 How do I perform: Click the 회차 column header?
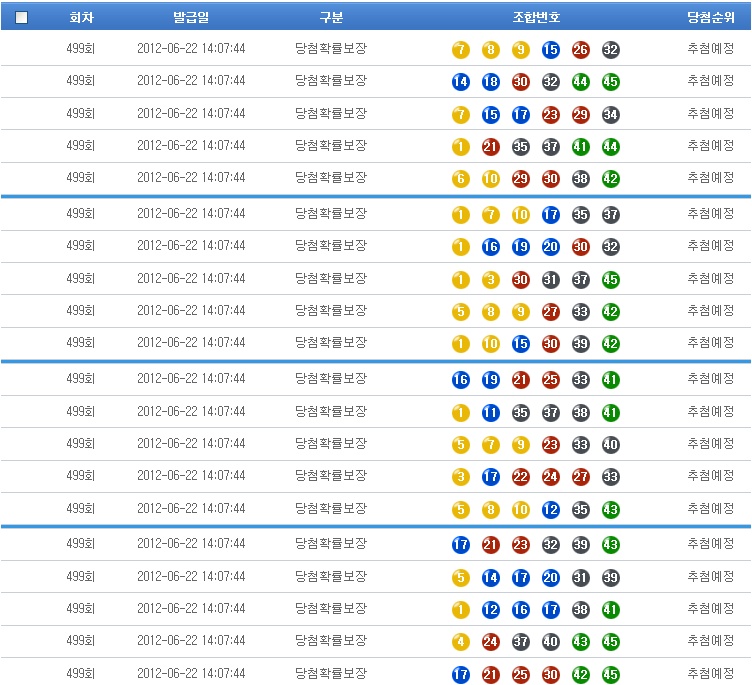pos(81,17)
